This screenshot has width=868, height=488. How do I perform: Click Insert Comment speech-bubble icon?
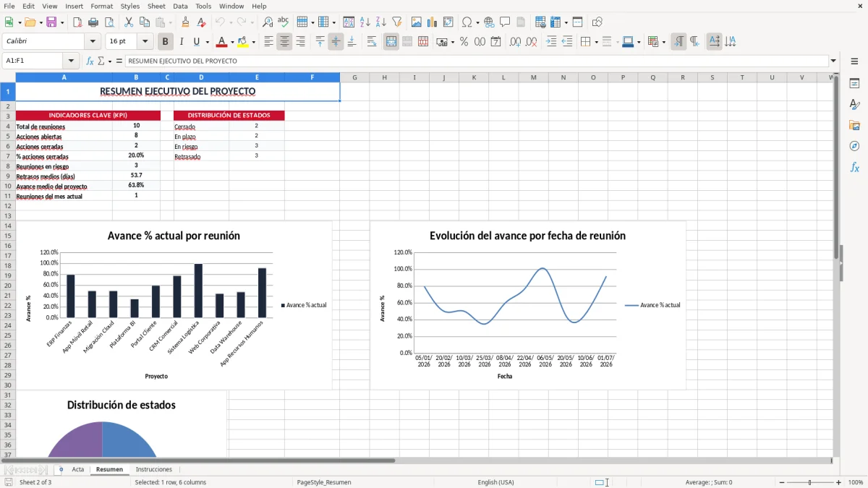click(x=505, y=22)
